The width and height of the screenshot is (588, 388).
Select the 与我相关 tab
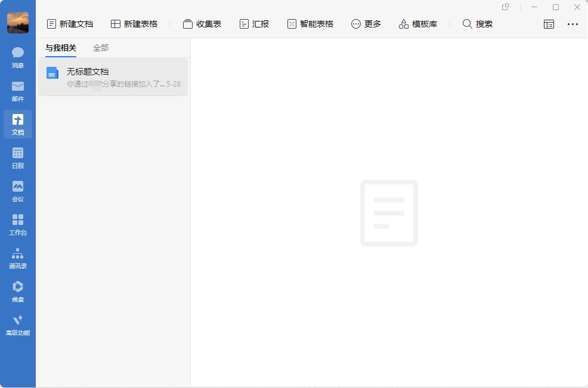coord(61,48)
